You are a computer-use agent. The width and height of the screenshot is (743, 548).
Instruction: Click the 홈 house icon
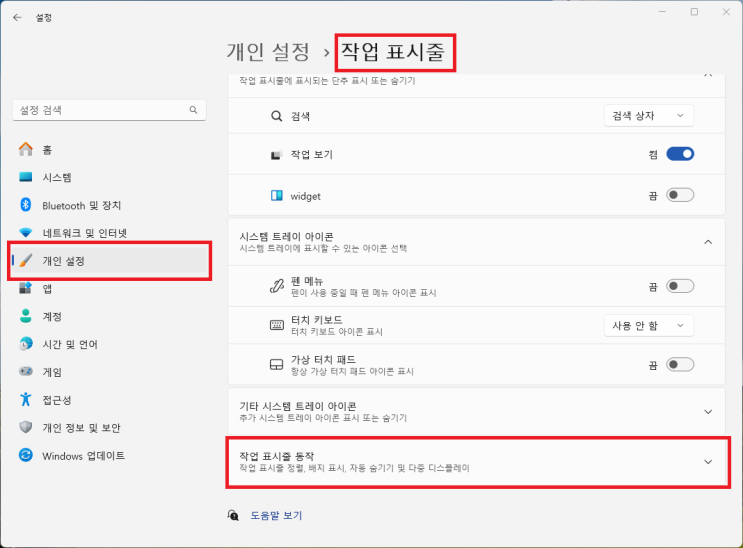pyautogui.click(x=26, y=149)
